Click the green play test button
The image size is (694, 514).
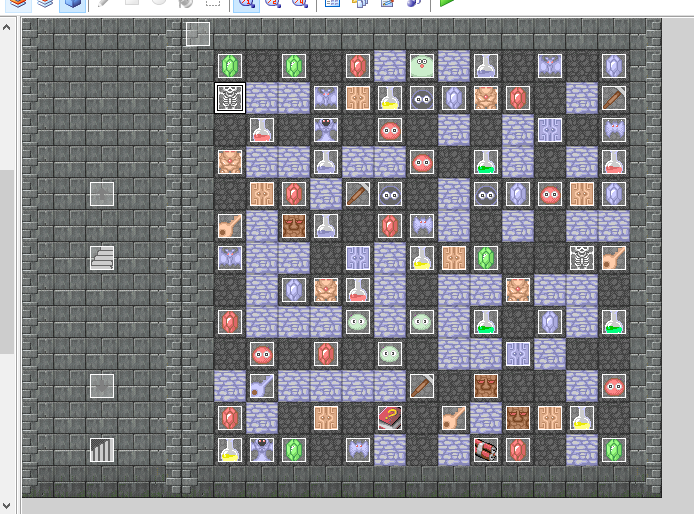[x=447, y=4]
